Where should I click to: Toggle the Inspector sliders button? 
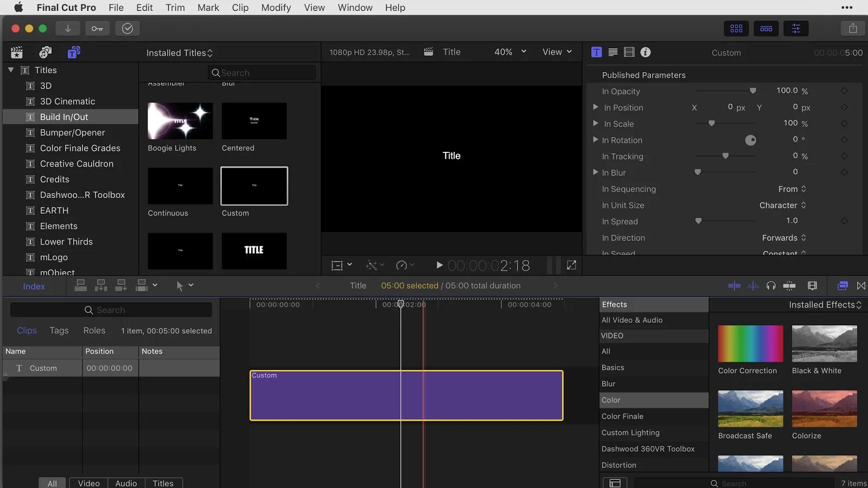796,28
